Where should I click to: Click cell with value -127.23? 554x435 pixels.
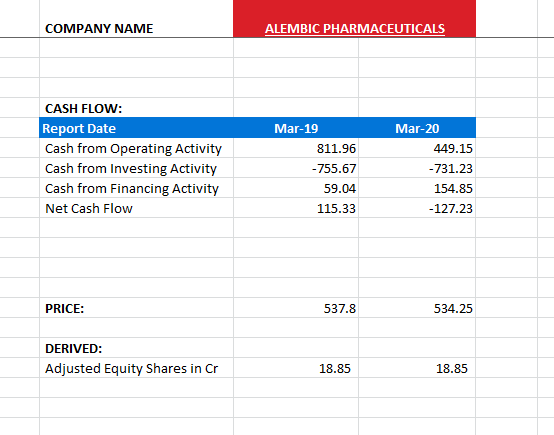click(x=417, y=208)
